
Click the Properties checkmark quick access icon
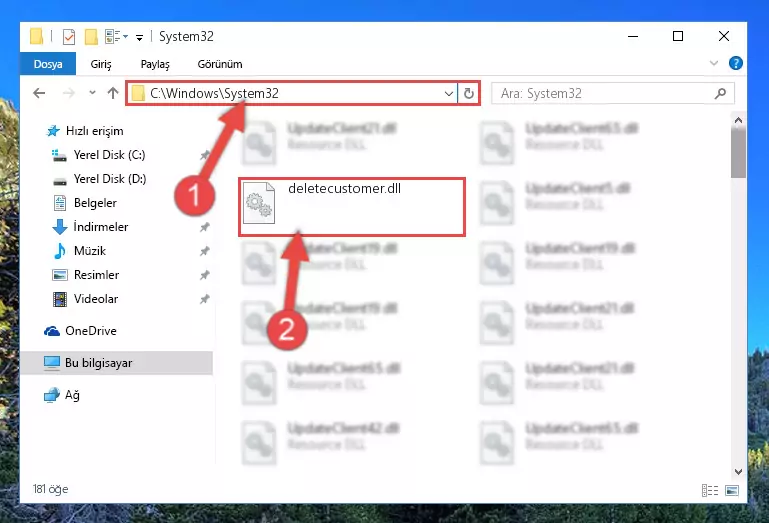[69, 37]
